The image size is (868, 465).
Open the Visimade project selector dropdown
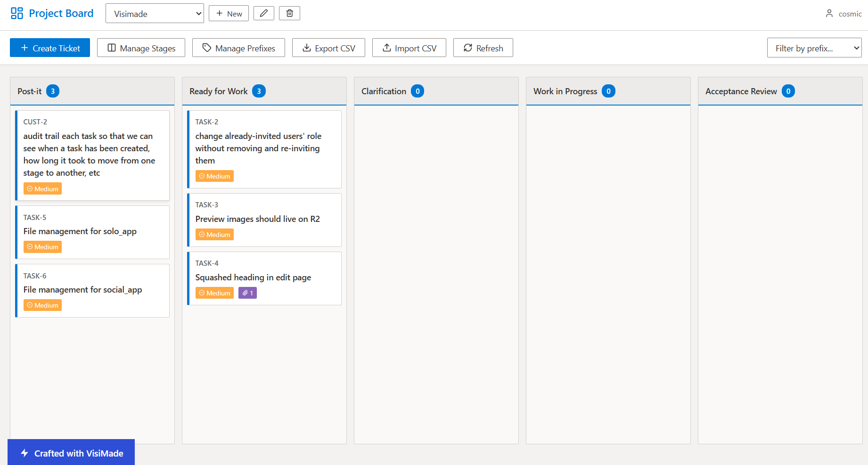[x=155, y=13]
